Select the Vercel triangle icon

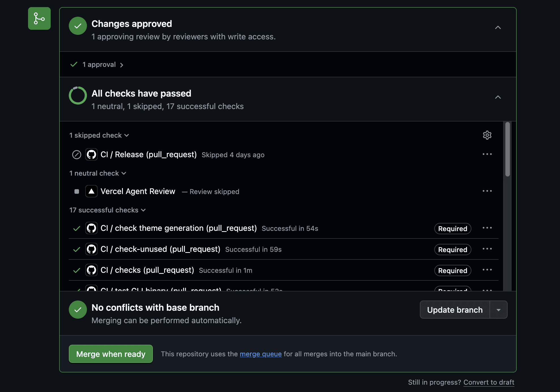click(91, 191)
